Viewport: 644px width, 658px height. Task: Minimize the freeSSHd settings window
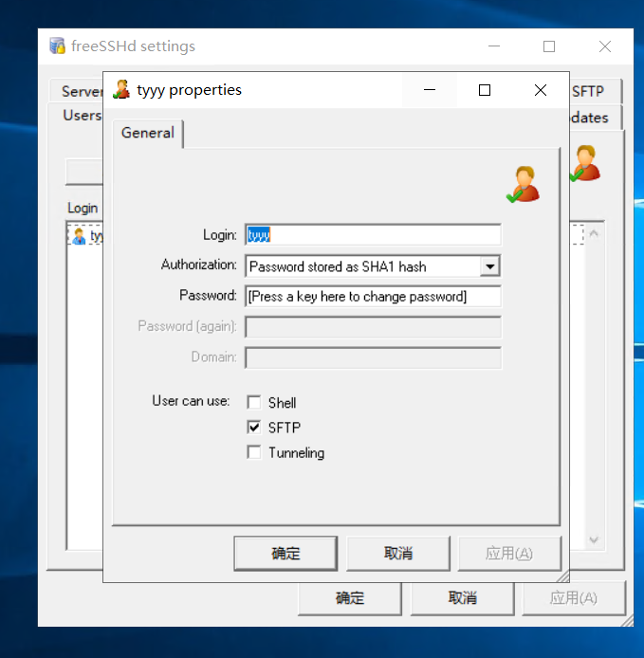494,46
